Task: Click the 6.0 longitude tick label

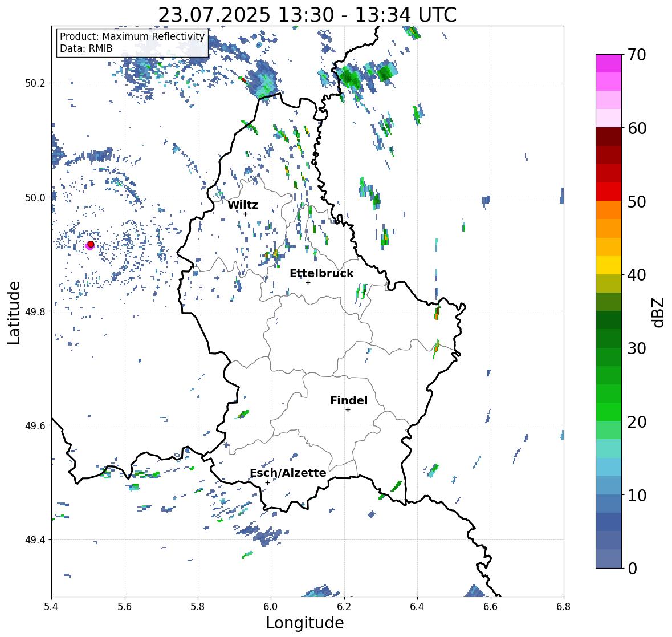Action: point(271,607)
